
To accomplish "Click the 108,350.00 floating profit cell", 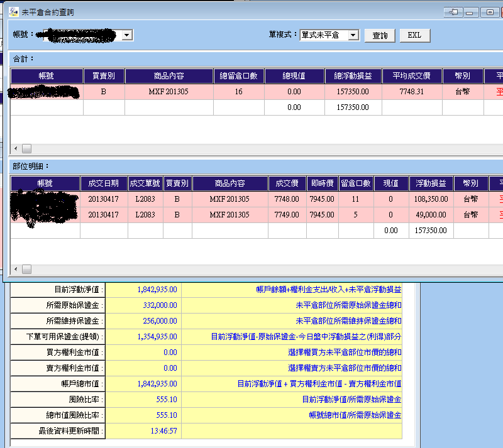I will click(x=431, y=199).
